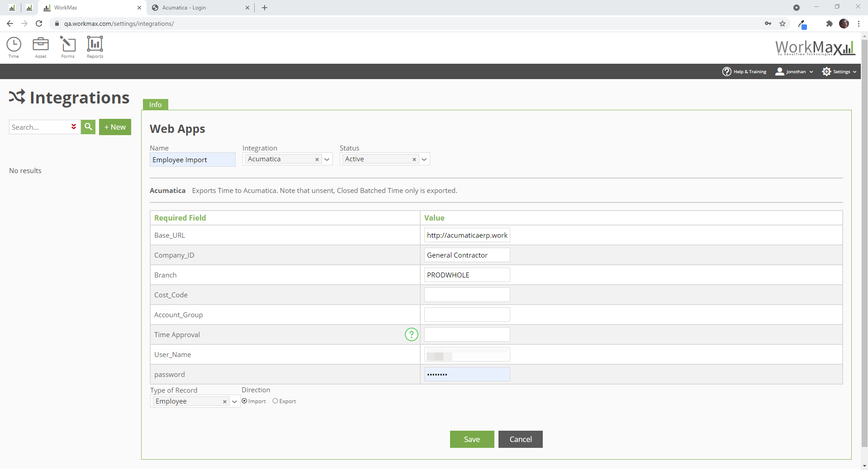This screenshot has height=470, width=868.
Task: Select the Import direction radio button
Action: coord(244,401)
